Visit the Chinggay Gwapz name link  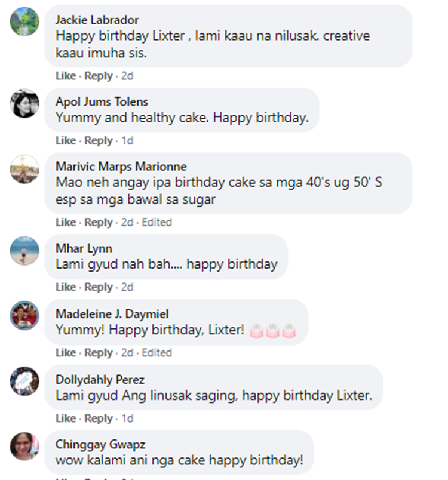click(100, 445)
